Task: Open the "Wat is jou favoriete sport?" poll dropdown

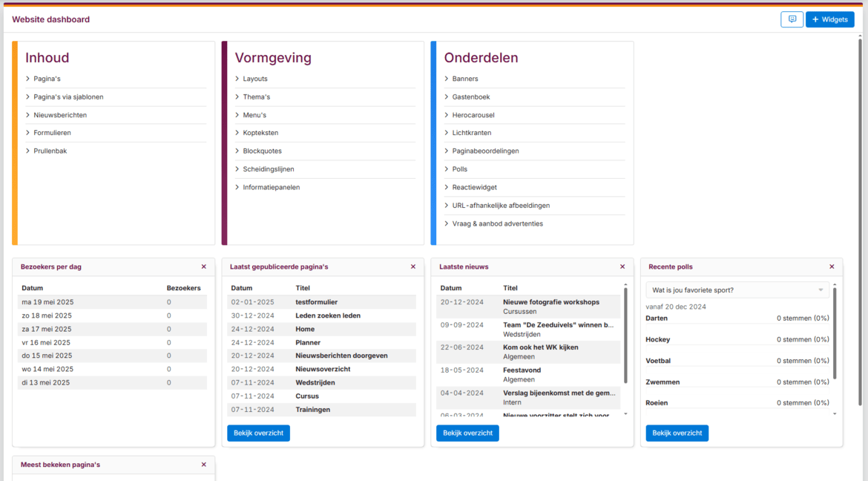Action: (x=736, y=289)
